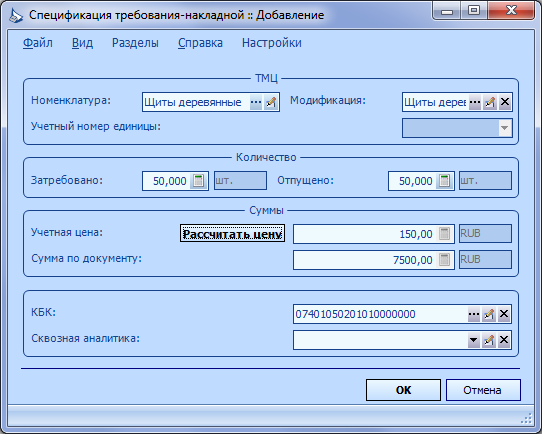Clear Сквозная аналитика with X icon
The image size is (542, 434).
pos(504,340)
